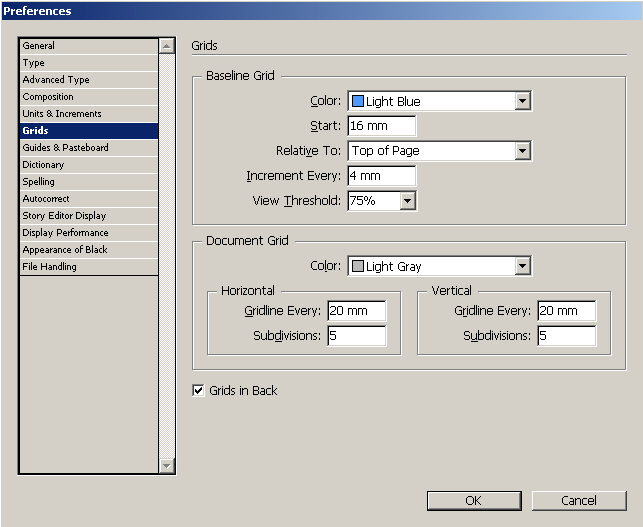The width and height of the screenshot is (643, 527).
Task: Click Cancel to discard changes
Action: pyautogui.click(x=579, y=501)
